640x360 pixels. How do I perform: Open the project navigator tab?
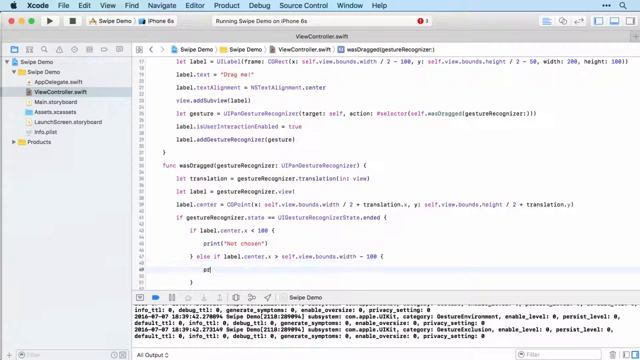click(x=14, y=49)
